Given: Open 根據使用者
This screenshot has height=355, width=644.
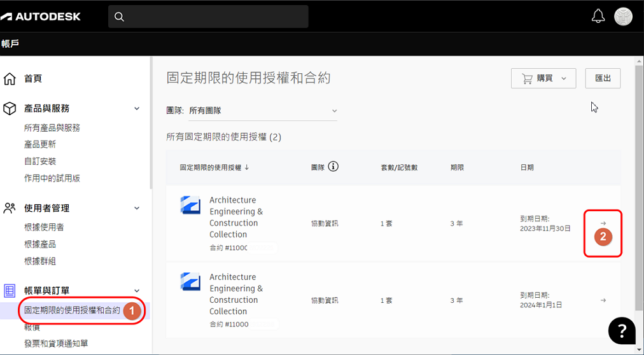Looking at the screenshot, I should point(44,227).
